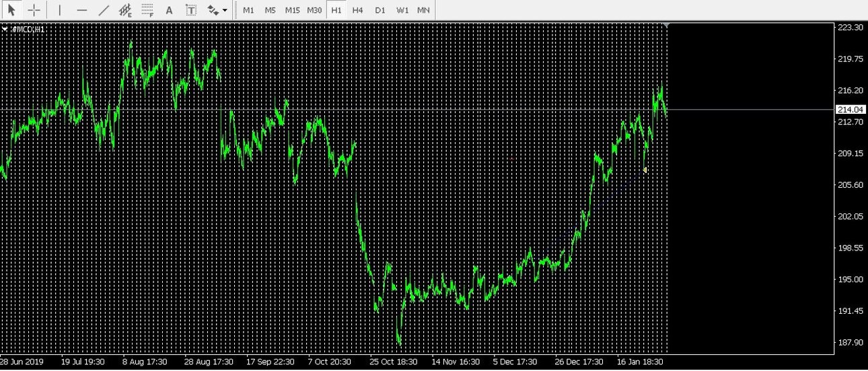Click the current price label 214.04
Screen dimensions: 868x371
point(850,109)
